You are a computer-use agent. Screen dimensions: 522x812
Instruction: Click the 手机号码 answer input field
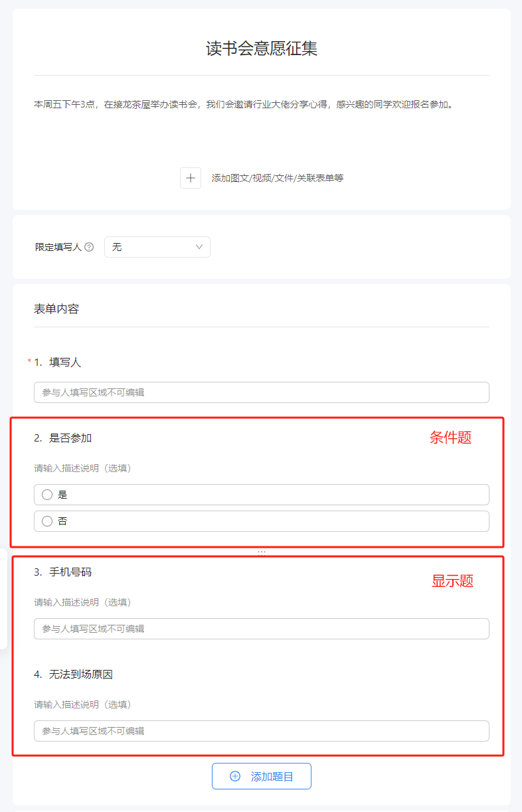[x=262, y=629]
